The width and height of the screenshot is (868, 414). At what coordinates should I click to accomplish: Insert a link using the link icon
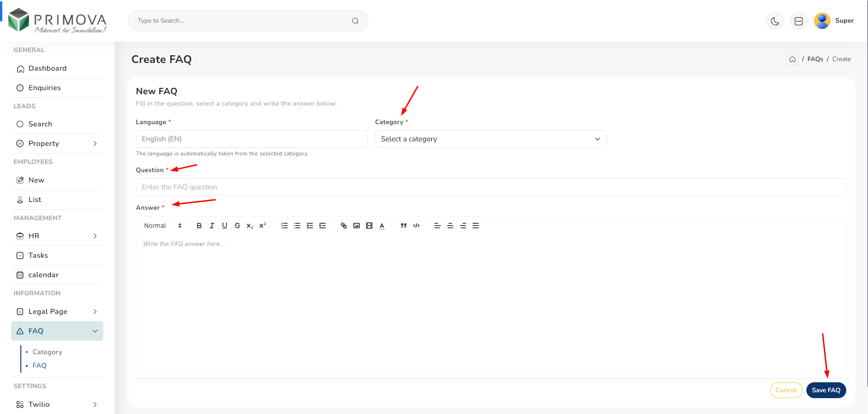344,226
